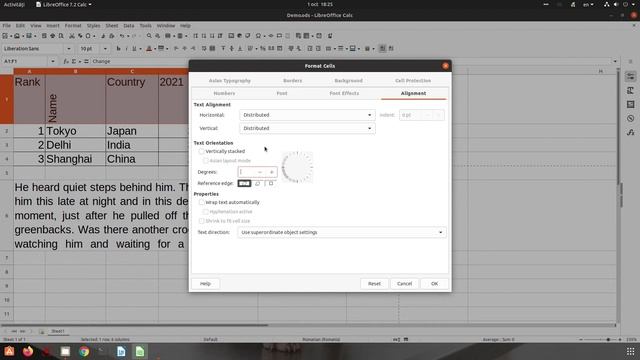Apply the red font color button

tap(149, 49)
